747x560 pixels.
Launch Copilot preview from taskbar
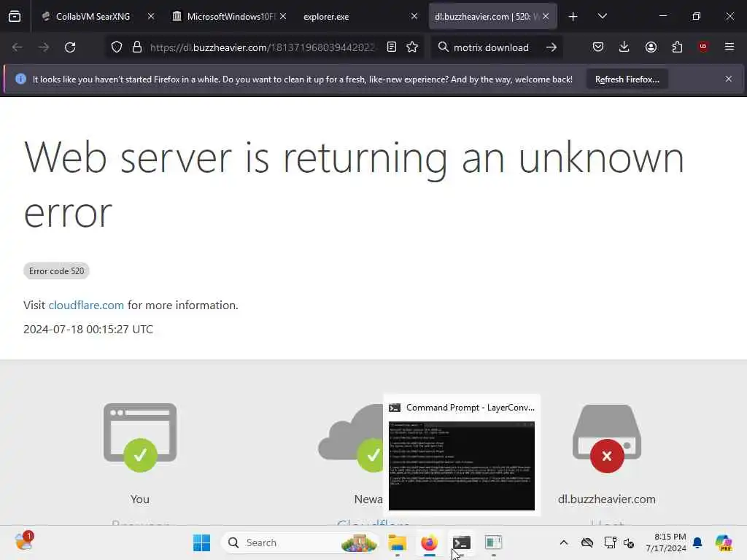(724, 542)
